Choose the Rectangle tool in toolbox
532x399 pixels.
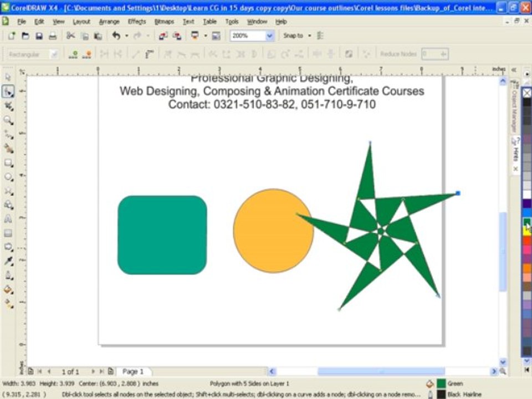pyautogui.click(x=8, y=162)
